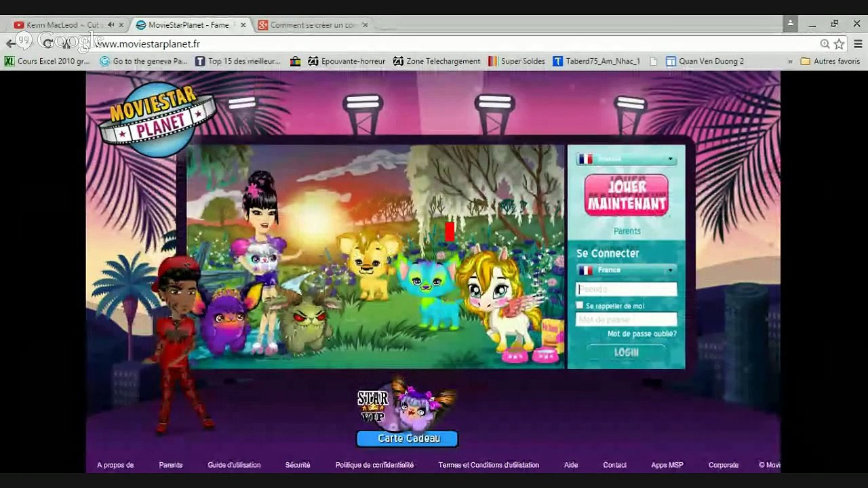Open the Corporate footer link
The image size is (868, 488).
click(x=724, y=465)
